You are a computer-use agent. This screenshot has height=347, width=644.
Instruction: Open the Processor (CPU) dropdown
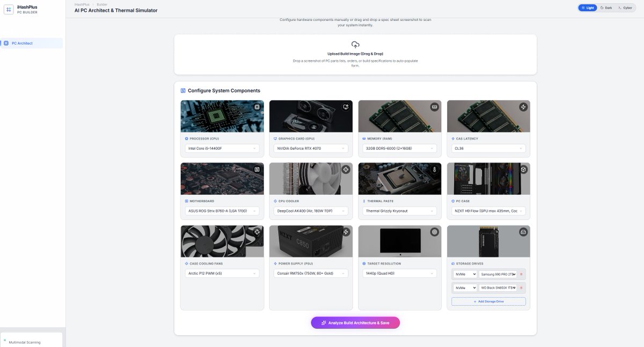pos(222,148)
